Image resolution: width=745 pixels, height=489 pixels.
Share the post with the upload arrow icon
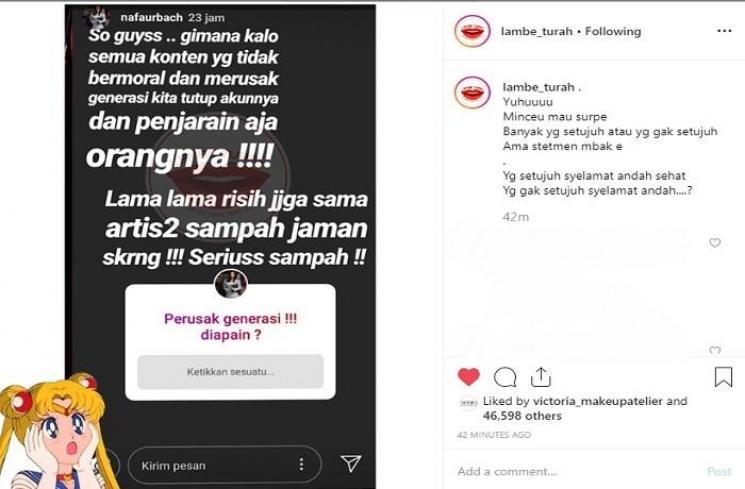click(541, 377)
